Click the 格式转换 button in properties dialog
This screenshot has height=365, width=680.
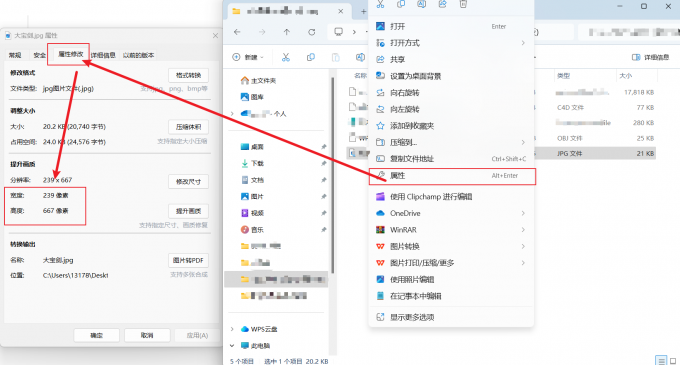188,75
